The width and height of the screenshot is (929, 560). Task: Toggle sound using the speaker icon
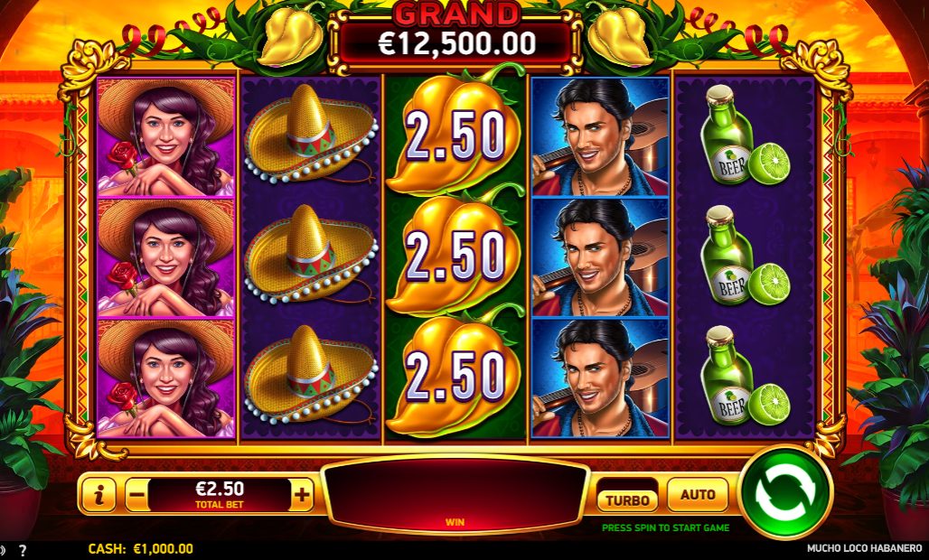point(3,549)
